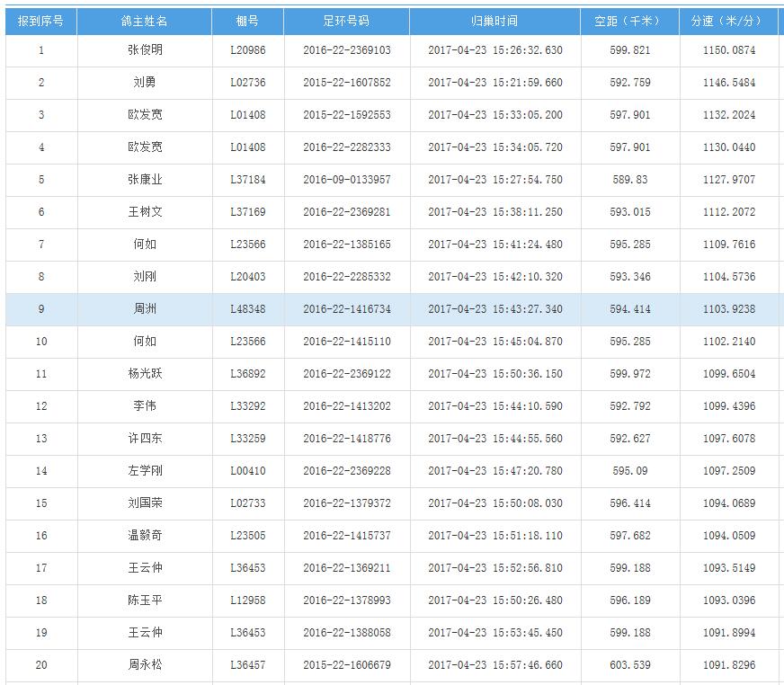The image size is (784, 685).
Task: Click the 报到序号 column header
Action: (x=40, y=21)
